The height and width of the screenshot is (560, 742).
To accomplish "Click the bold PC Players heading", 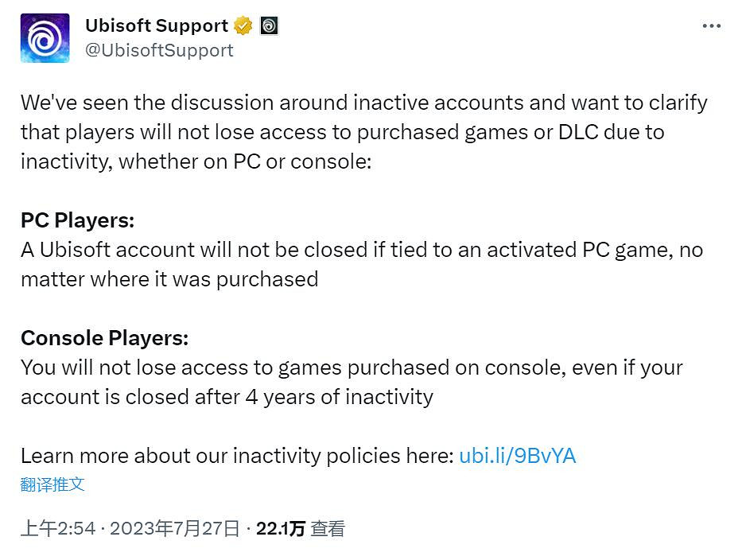I will [x=77, y=220].
